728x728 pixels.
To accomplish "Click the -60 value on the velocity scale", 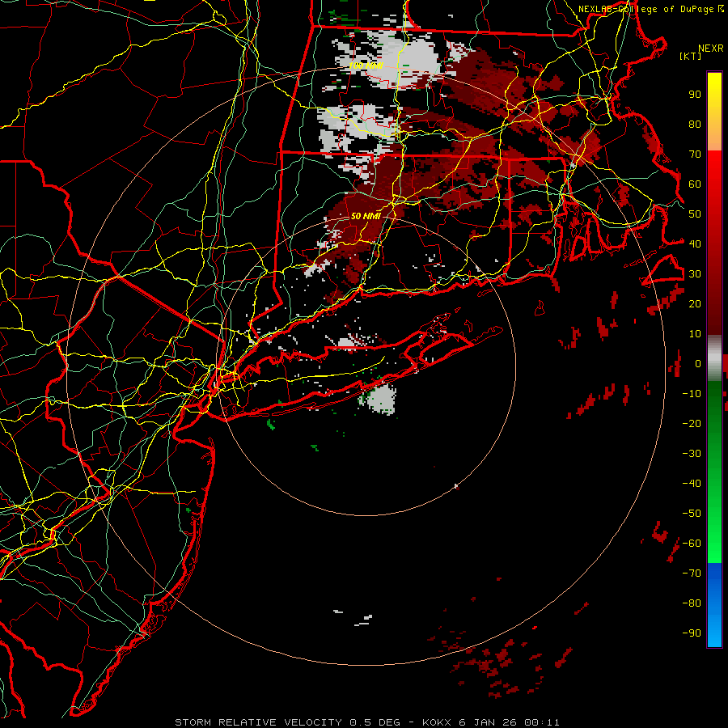I will click(692, 544).
